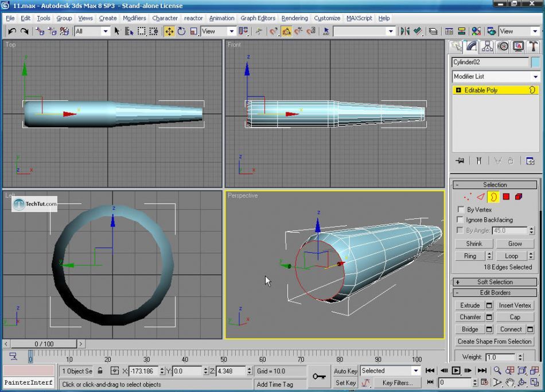Activate Select and Move tool
The width and height of the screenshot is (545, 392).
169,32
